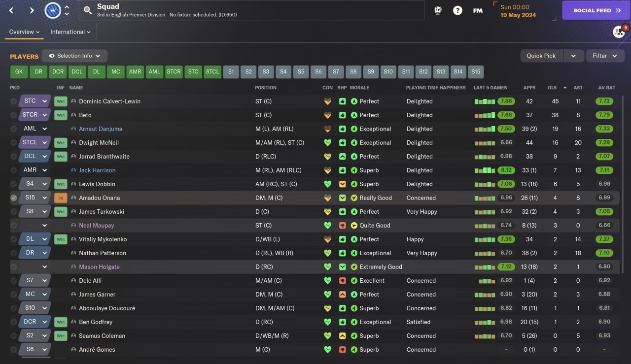Click the Squad search field
The height and width of the screenshot is (364, 631).
[251, 10]
